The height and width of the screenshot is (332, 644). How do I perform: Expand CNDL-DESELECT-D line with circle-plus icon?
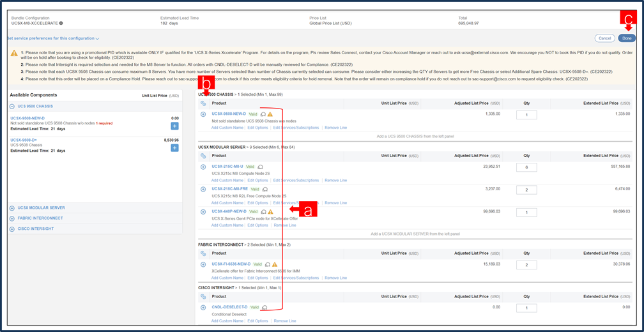pyautogui.click(x=203, y=307)
